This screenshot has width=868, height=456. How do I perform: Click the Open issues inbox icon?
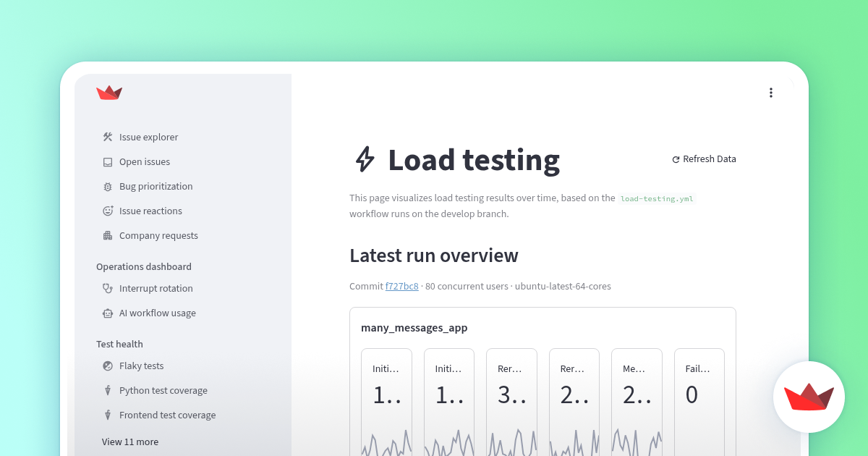coord(108,161)
